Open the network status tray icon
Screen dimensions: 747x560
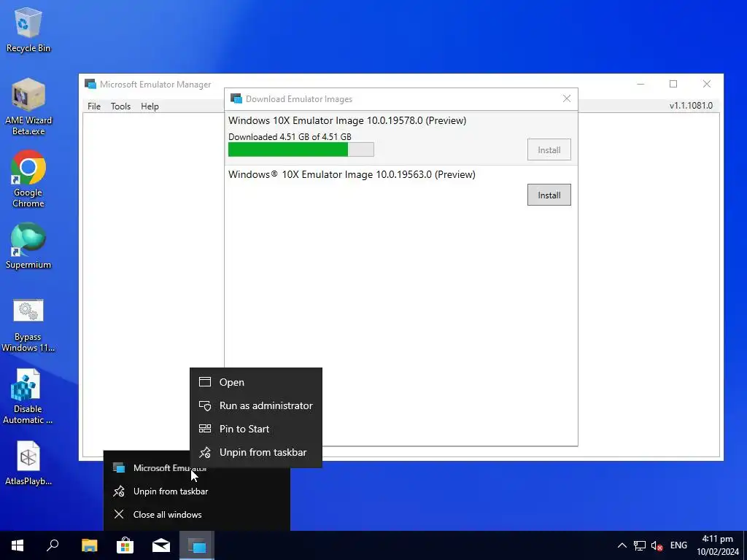[x=639, y=545]
